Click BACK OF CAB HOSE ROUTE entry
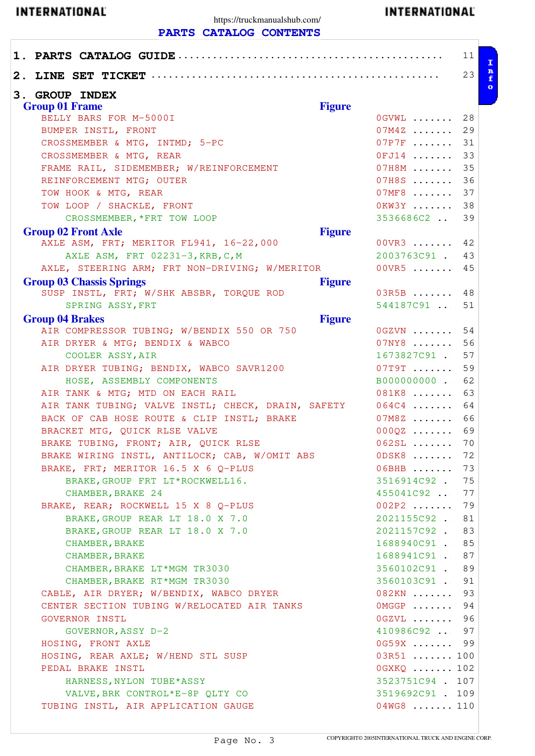The width and height of the screenshot is (535, 756). pos(169,418)
